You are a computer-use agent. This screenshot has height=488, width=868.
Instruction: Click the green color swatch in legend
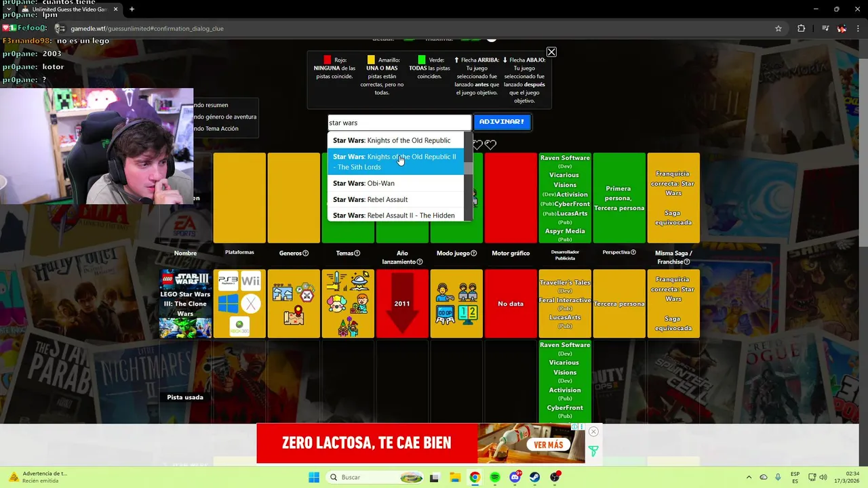click(422, 60)
